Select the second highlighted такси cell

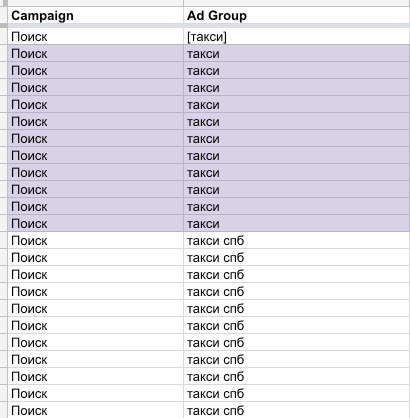pyautogui.click(x=297, y=70)
